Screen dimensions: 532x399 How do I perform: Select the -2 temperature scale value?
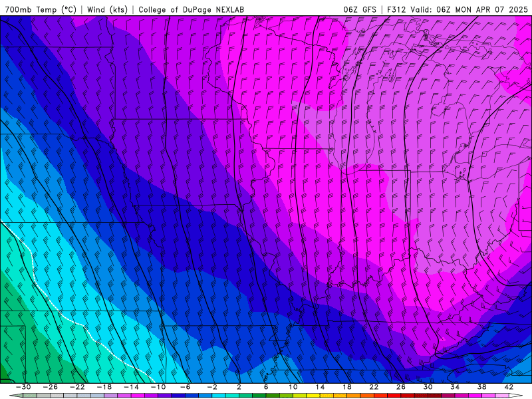coord(212,387)
